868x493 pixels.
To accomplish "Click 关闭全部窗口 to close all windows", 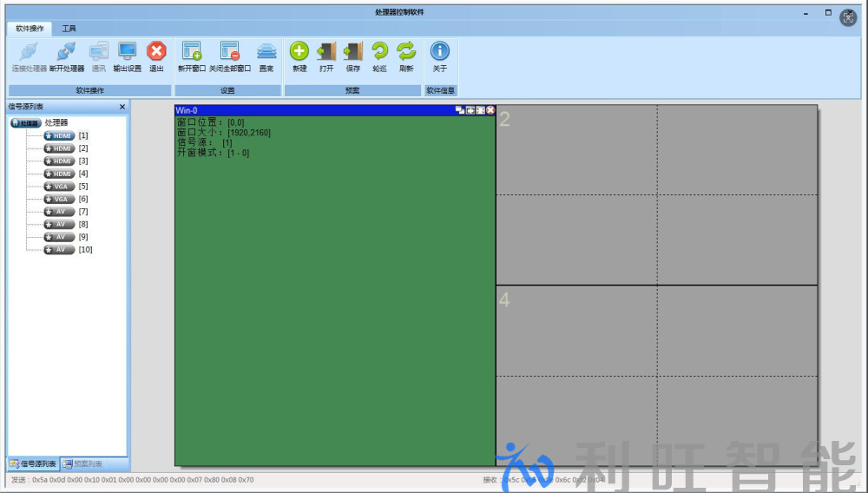I will (x=229, y=52).
